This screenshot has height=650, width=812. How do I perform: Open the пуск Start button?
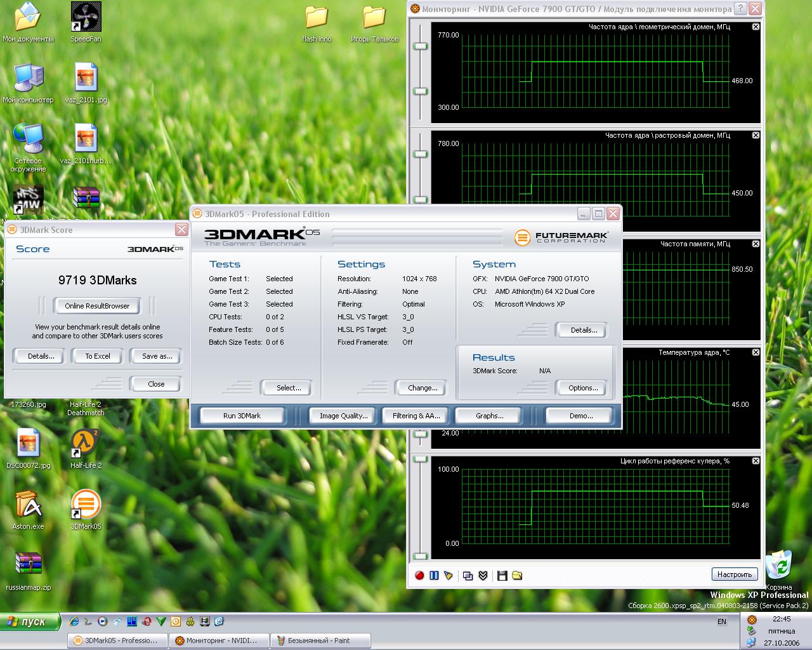tap(30, 621)
